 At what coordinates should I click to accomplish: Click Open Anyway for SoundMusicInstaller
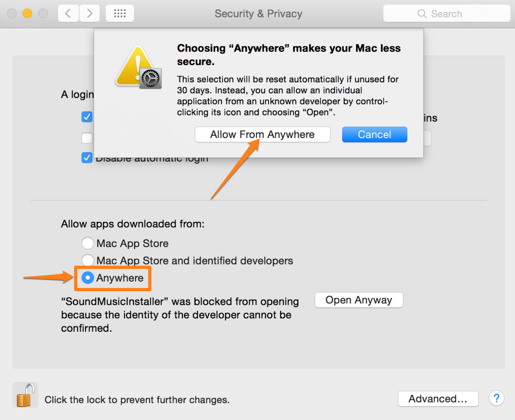pyautogui.click(x=359, y=300)
